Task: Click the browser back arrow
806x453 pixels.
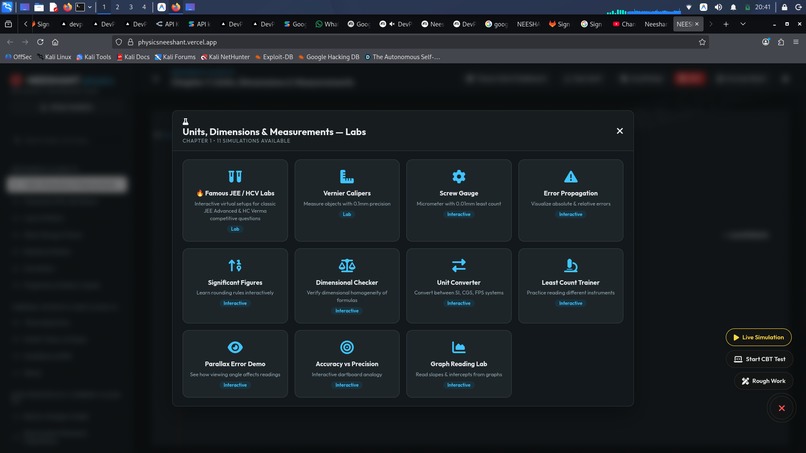Action: click(10, 42)
